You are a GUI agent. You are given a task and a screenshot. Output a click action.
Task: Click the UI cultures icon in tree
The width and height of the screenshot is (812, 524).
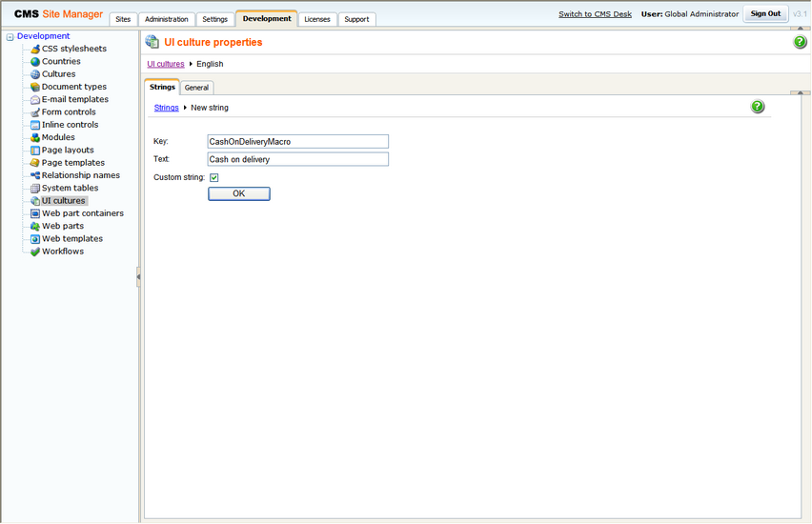35,201
